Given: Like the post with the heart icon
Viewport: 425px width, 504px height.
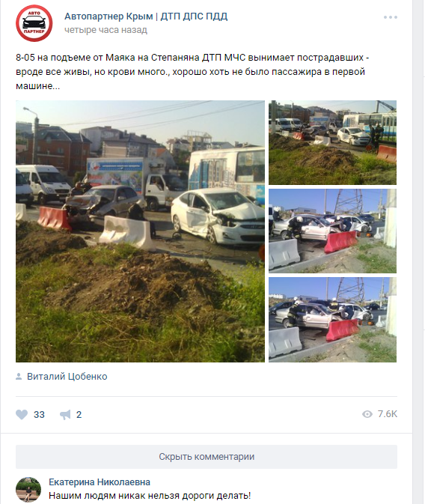Looking at the screenshot, I should pyautogui.click(x=22, y=414).
